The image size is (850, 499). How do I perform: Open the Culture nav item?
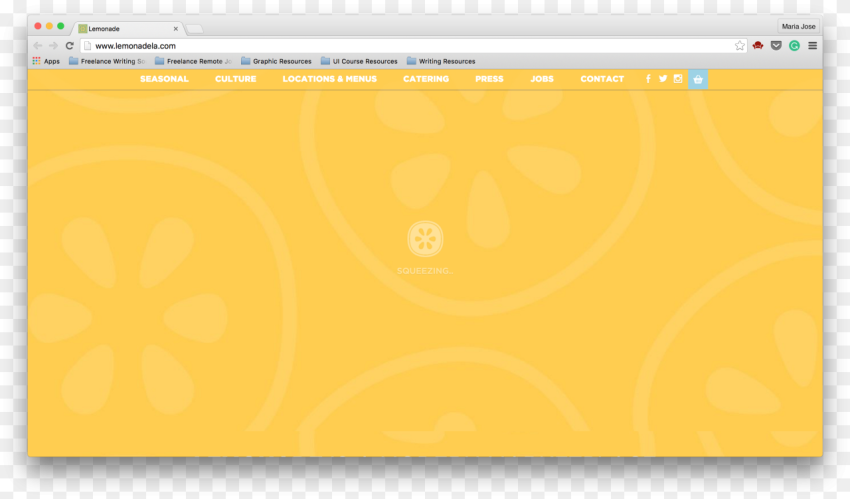pyautogui.click(x=235, y=79)
